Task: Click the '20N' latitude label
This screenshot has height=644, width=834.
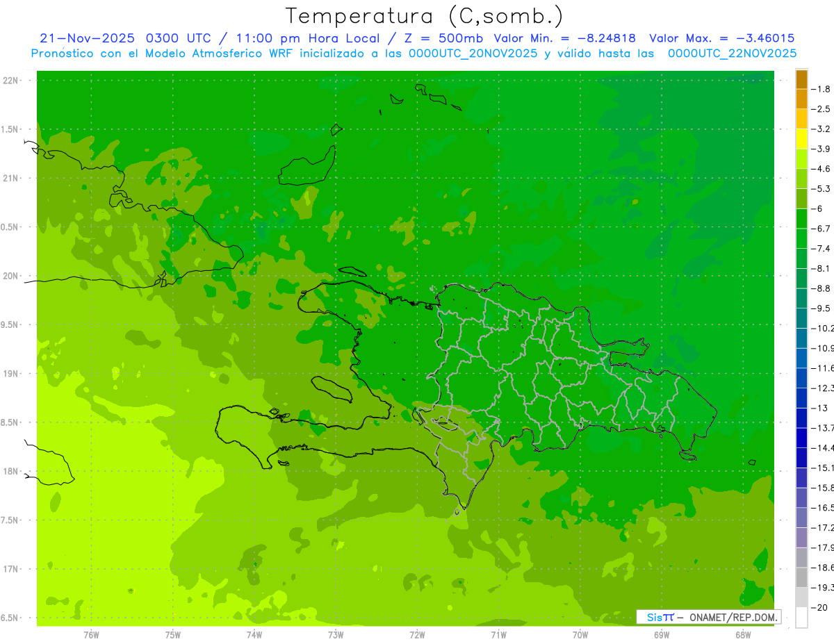Action: [x=10, y=276]
